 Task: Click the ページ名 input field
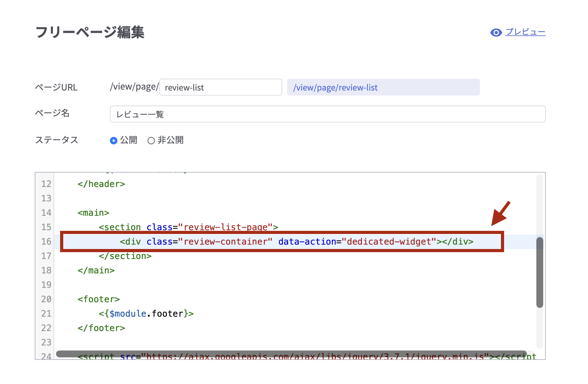click(327, 114)
